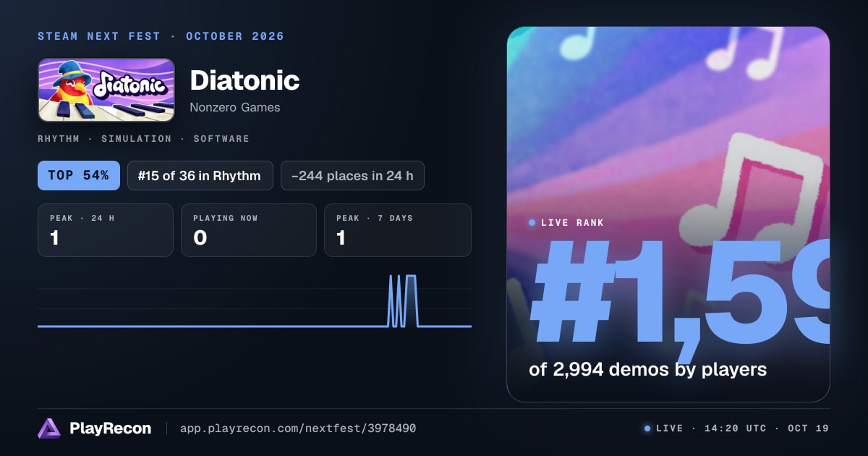Viewport: 868px width, 456px height.
Task: Open the app.playrecon.com/nextfest/3978490 link
Action: coord(298,428)
